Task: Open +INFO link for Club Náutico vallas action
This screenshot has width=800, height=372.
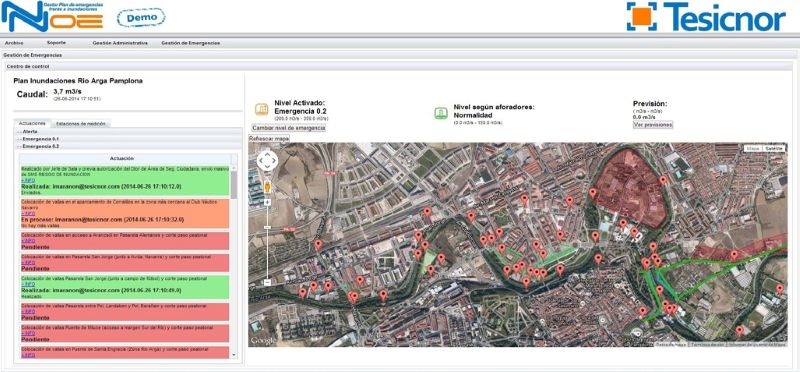Action: point(28,213)
